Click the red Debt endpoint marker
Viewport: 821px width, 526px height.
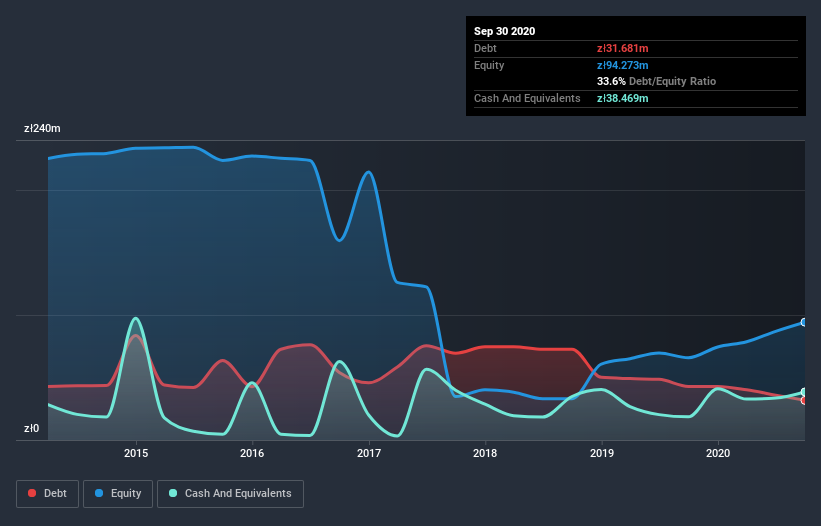pos(804,400)
